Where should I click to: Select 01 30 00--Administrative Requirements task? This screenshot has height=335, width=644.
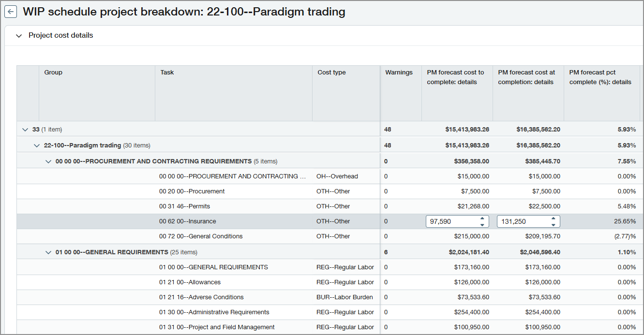pyautogui.click(x=214, y=312)
